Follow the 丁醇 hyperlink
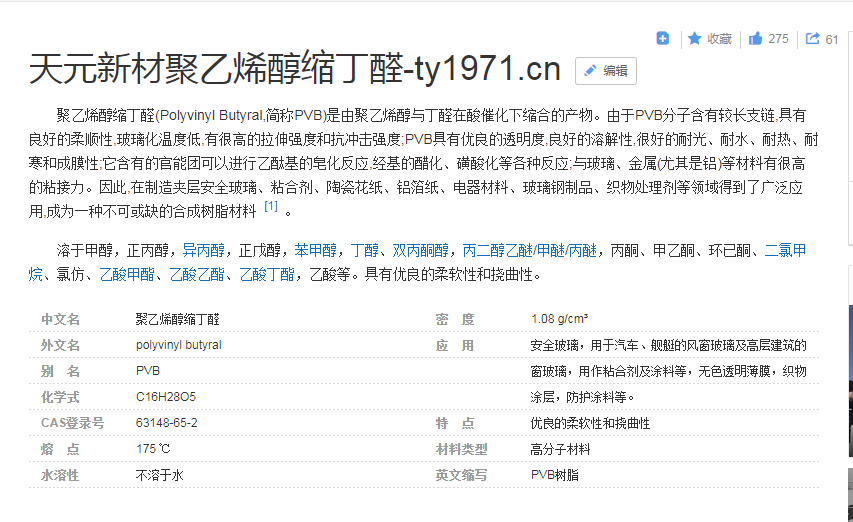 click(x=365, y=250)
